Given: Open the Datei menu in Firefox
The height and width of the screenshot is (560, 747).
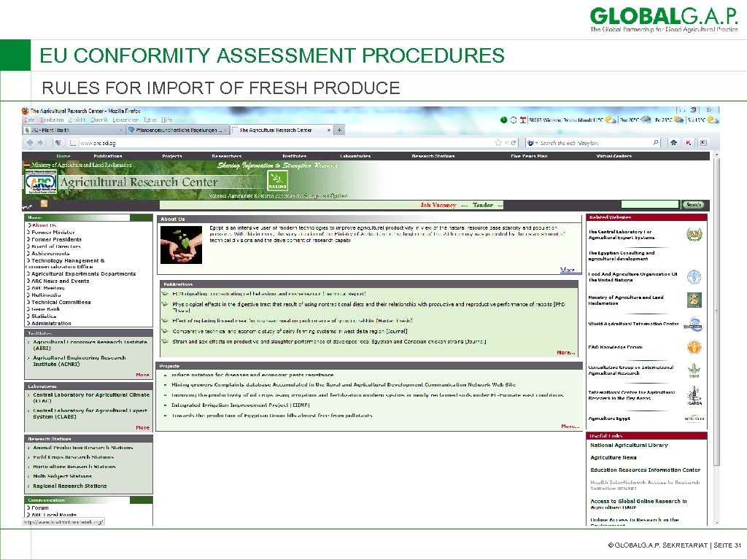Looking at the screenshot, I should 29,120.
